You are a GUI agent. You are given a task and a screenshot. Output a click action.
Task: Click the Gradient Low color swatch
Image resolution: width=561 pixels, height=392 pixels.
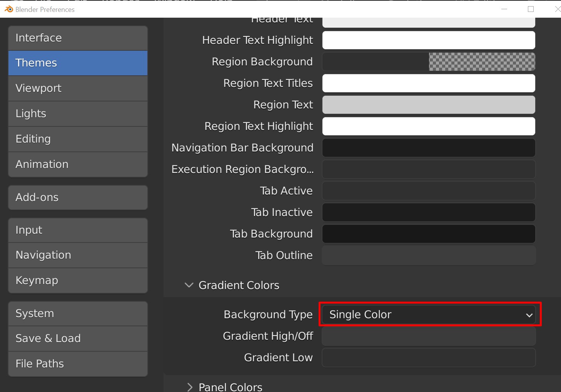[x=429, y=358]
